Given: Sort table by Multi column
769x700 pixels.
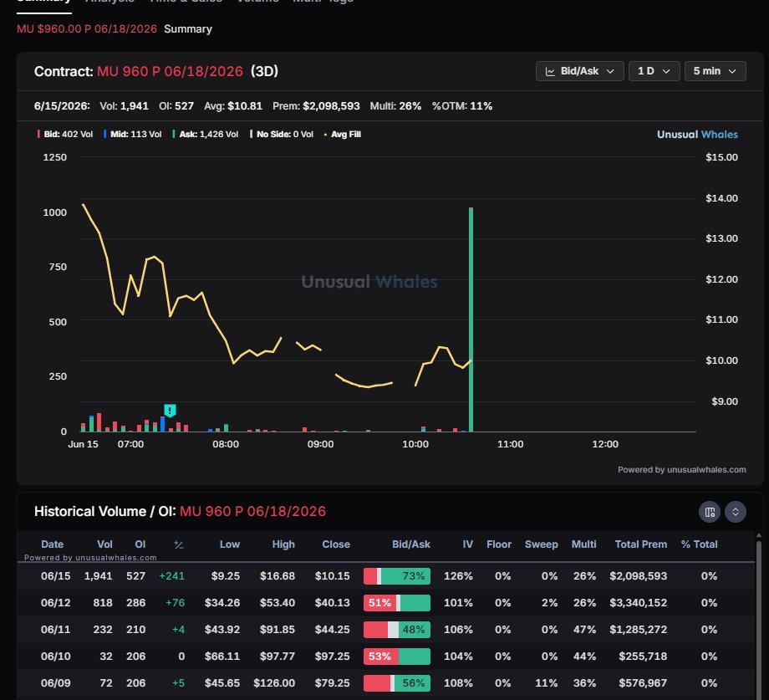Looking at the screenshot, I should click(583, 544).
